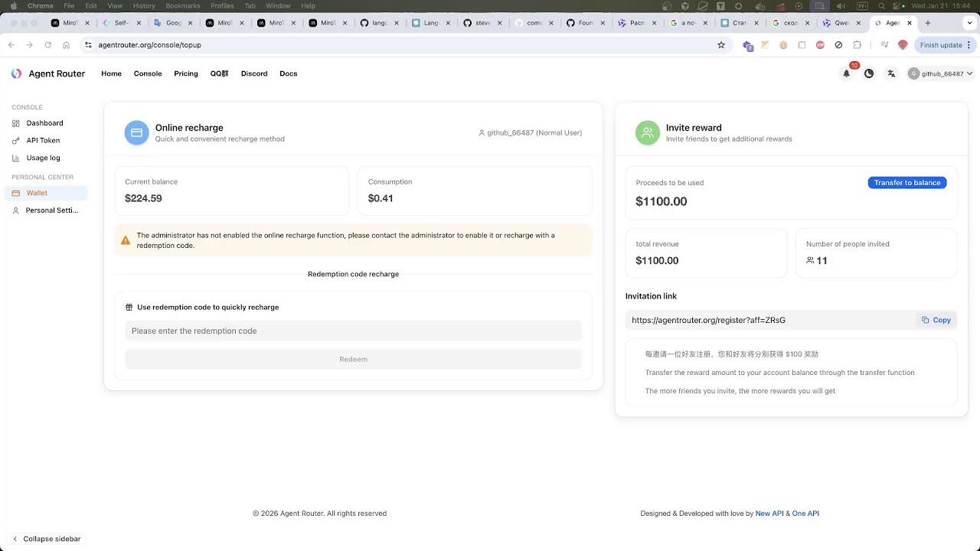The height and width of the screenshot is (551, 980).
Task: Click the browser home icon
Action: click(67, 45)
